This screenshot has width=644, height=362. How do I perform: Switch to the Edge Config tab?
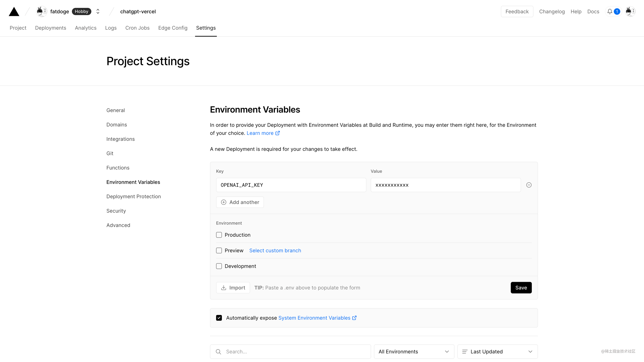tap(173, 28)
